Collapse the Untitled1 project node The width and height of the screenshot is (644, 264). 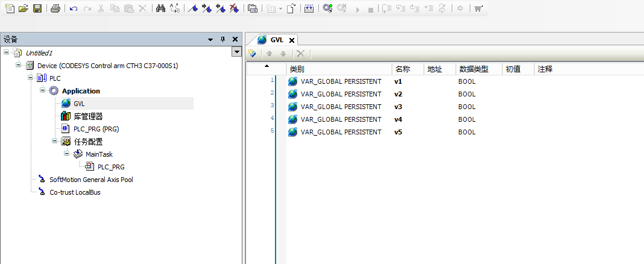[6, 52]
